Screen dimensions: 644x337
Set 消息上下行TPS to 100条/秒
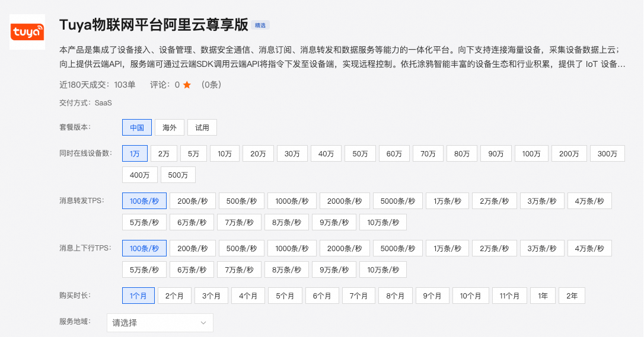pos(144,248)
